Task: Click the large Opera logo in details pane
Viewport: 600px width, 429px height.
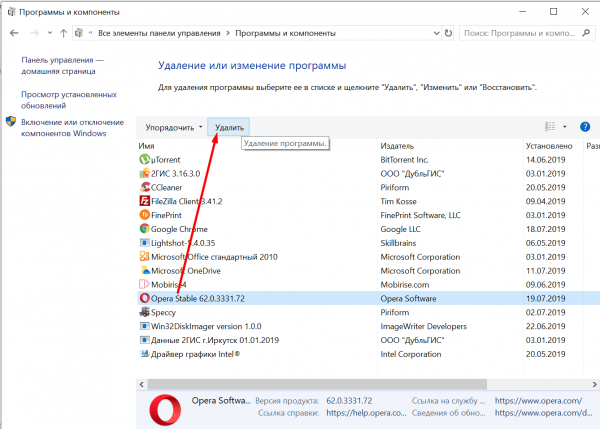Action: (165, 410)
